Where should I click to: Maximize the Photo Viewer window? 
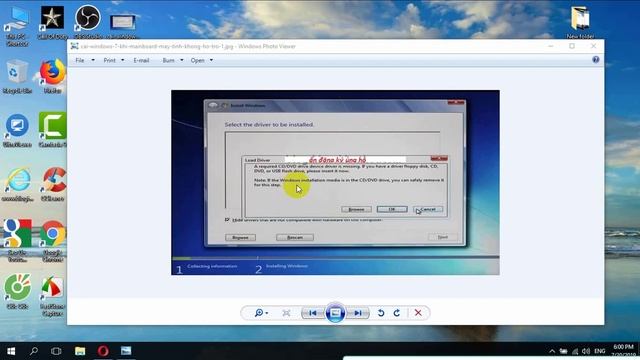click(572, 46)
